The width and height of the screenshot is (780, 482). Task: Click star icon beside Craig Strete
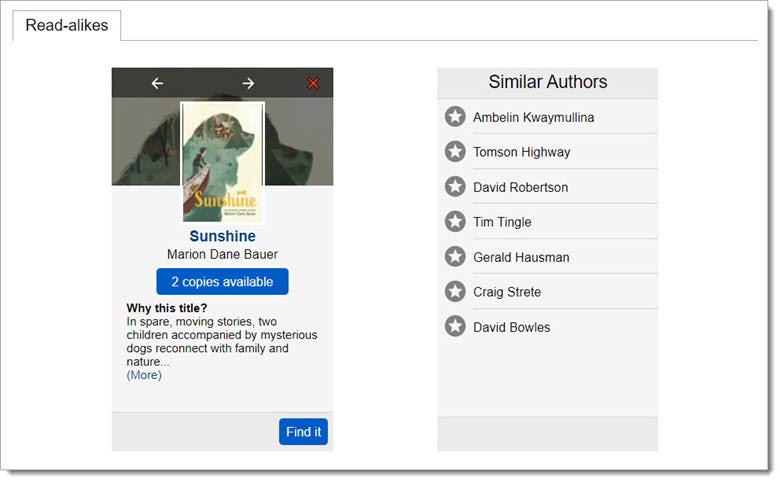[455, 292]
